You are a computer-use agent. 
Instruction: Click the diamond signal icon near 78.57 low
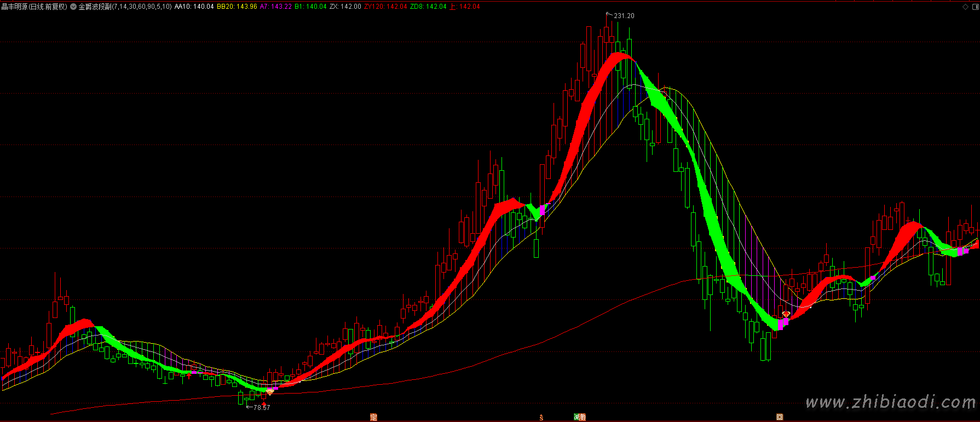tap(270, 392)
